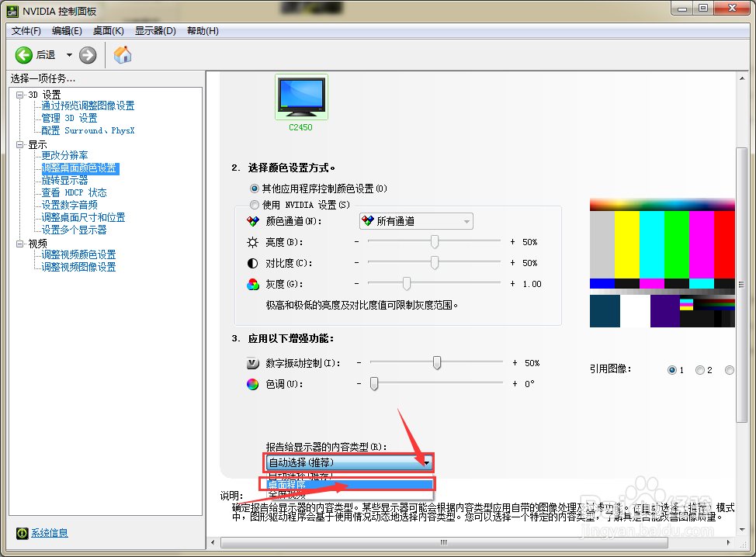The height and width of the screenshot is (557, 756).
Task: Click the color channel icon beside 颜色通道
Action: [252, 221]
